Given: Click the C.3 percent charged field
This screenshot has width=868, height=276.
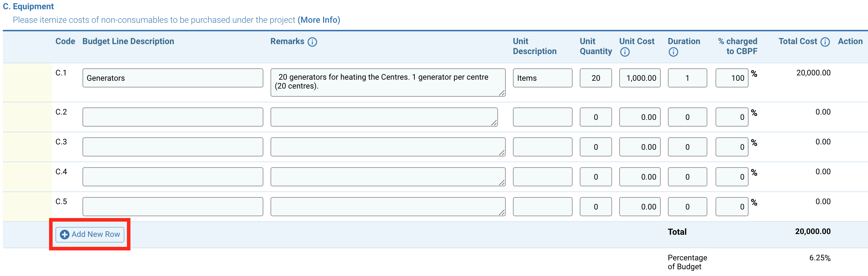Looking at the screenshot, I should [732, 147].
